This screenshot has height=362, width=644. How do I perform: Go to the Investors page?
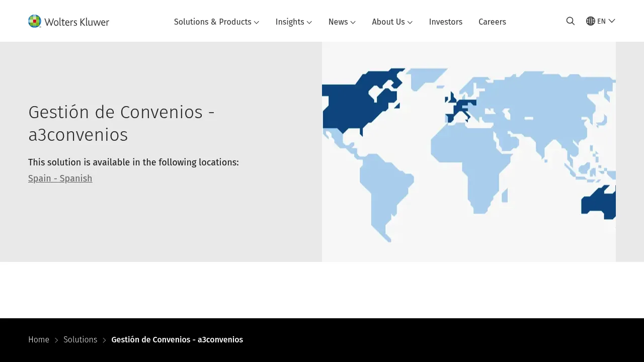(x=446, y=22)
